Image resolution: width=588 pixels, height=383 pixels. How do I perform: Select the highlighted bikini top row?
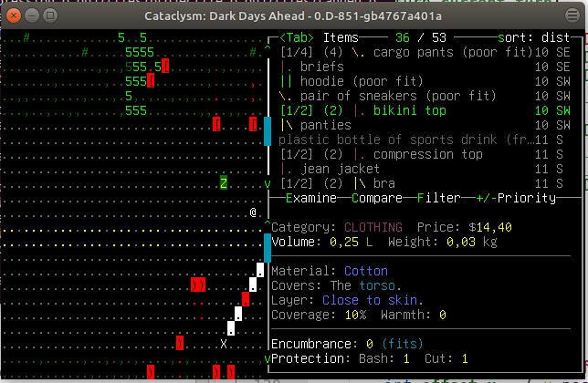click(425, 110)
